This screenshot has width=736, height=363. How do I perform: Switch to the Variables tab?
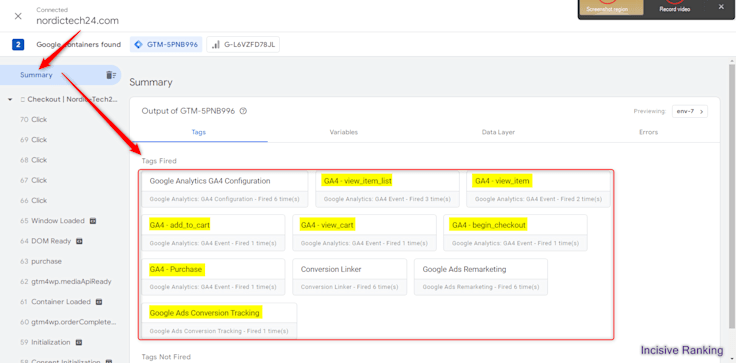click(x=344, y=132)
